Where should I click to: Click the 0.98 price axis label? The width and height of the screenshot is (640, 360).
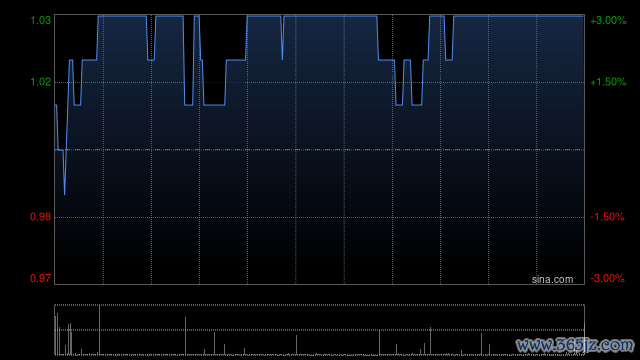pos(41,217)
